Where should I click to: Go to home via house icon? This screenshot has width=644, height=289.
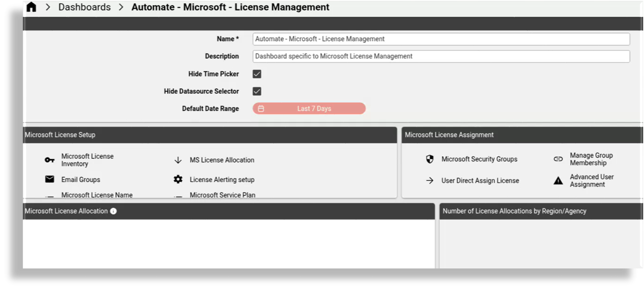(31, 7)
